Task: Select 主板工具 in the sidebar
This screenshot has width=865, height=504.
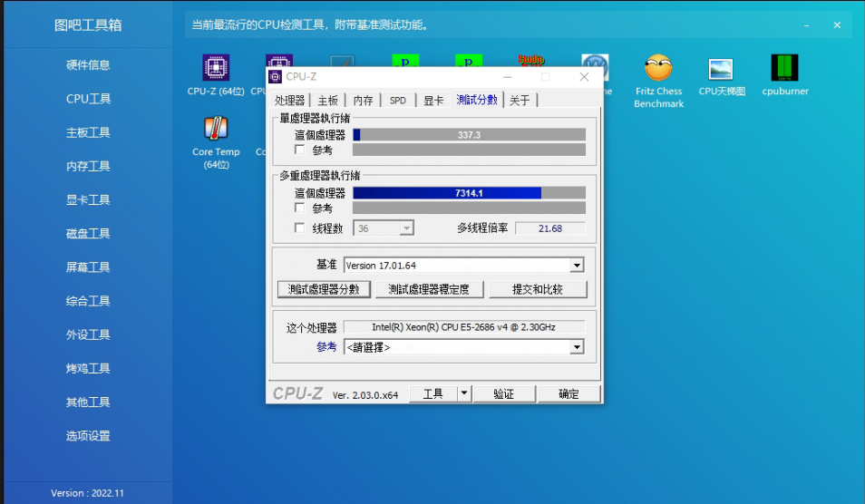Action: [x=88, y=132]
